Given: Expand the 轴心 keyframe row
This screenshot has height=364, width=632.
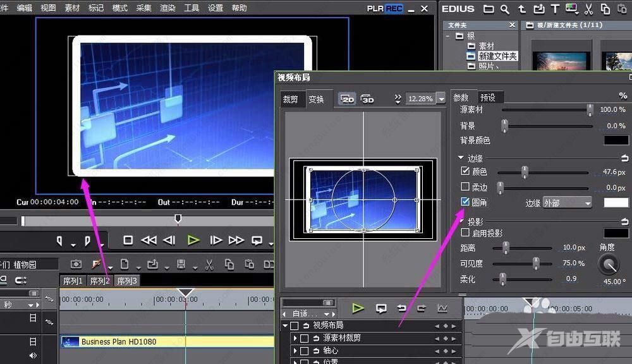Looking at the screenshot, I should tap(295, 351).
